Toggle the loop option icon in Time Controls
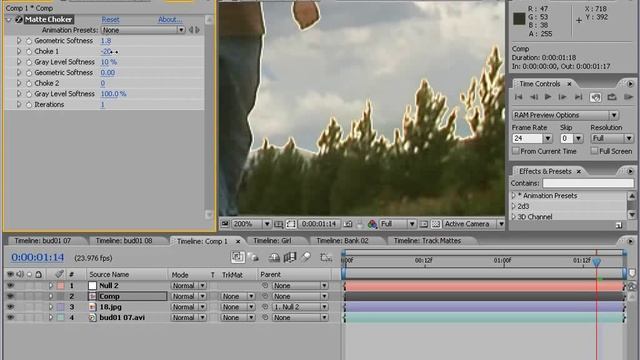This screenshot has width=640, height=360. (611, 97)
